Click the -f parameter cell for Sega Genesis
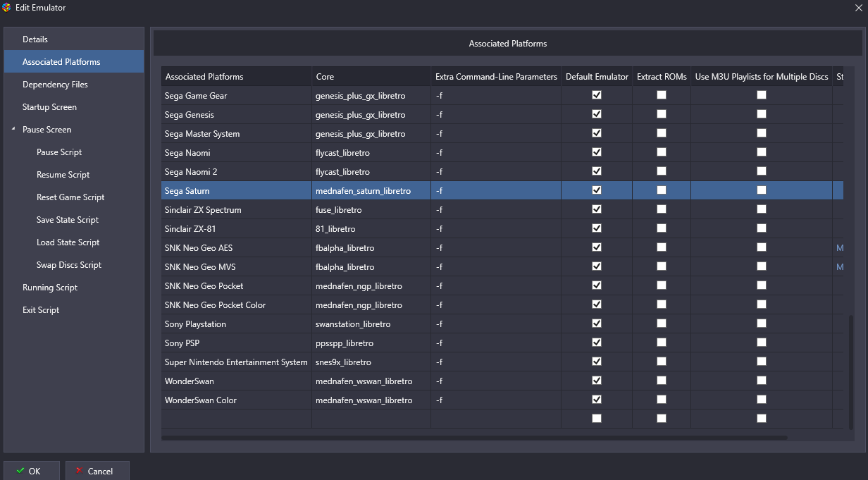The width and height of the screenshot is (868, 480). point(496,114)
